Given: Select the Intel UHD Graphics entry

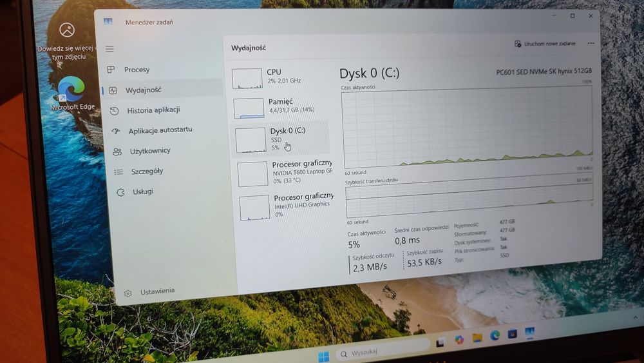Looking at the screenshot, I should coord(287,206).
